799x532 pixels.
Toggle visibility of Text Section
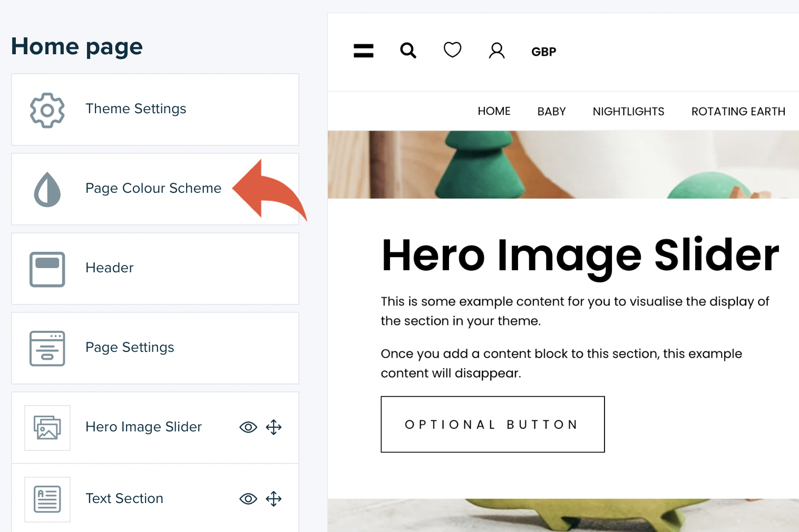pyautogui.click(x=248, y=499)
